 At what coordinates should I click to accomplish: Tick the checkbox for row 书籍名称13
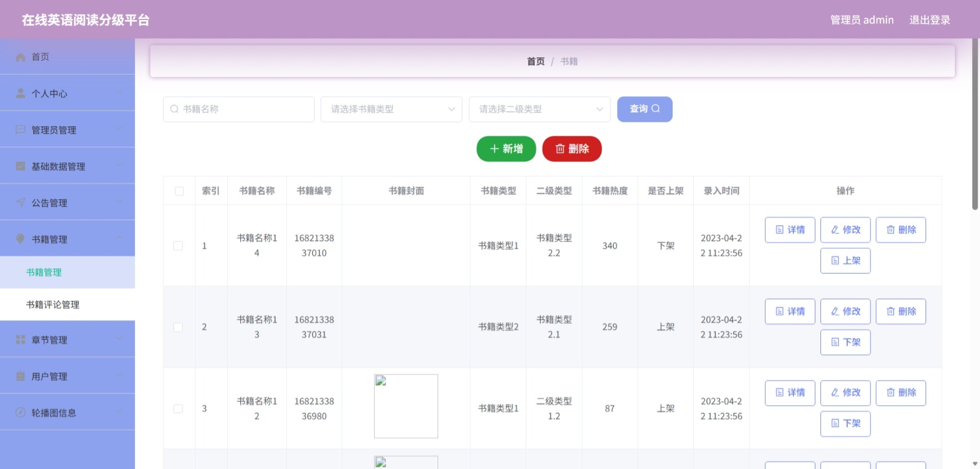(x=178, y=327)
